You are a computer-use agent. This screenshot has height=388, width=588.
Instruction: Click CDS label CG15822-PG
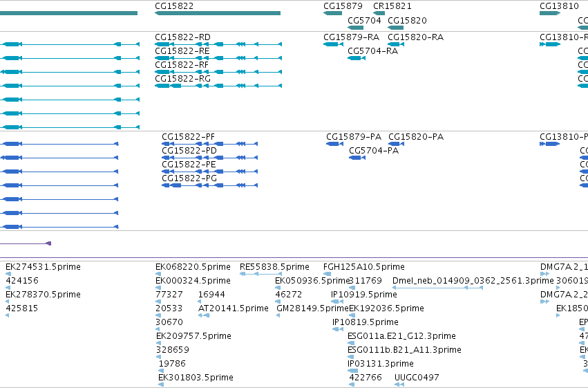189,178
